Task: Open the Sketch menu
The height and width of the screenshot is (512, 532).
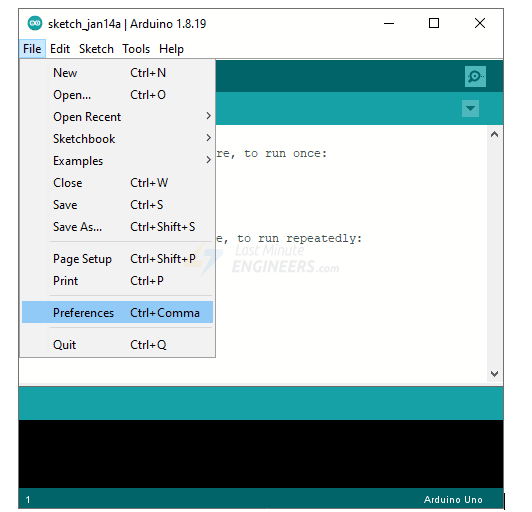Action: 96,49
